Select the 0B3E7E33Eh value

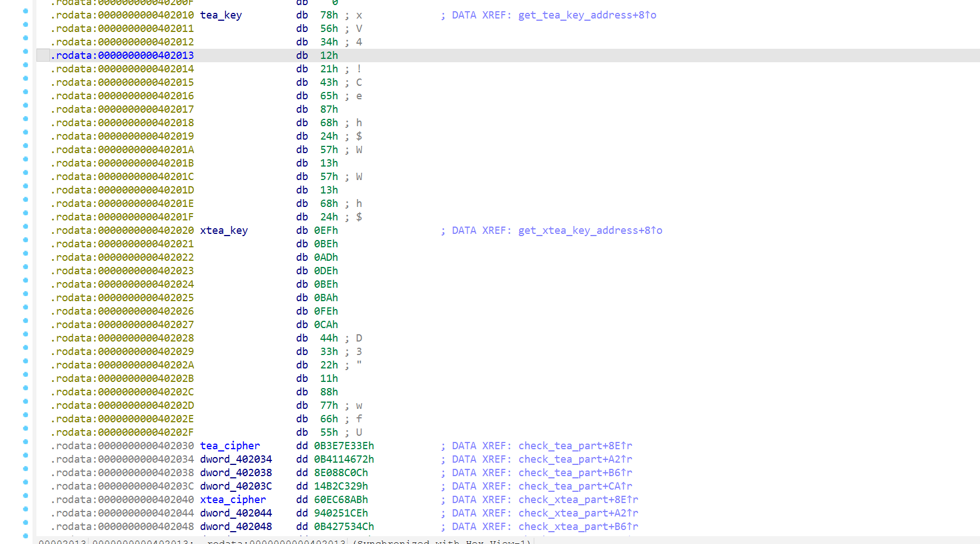pos(344,446)
